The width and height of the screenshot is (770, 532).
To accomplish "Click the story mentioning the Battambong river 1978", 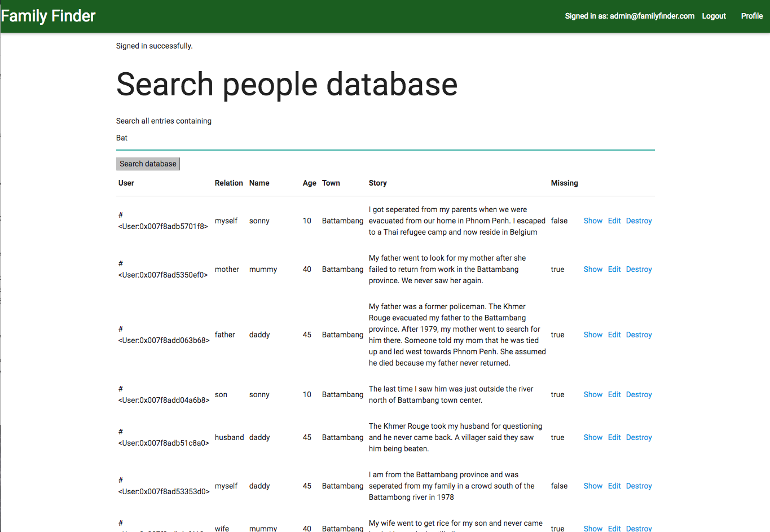I will pyautogui.click(x=452, y=486).
